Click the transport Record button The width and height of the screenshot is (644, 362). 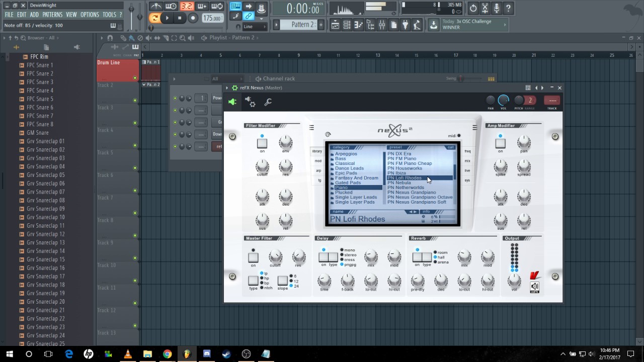point(193,18)
